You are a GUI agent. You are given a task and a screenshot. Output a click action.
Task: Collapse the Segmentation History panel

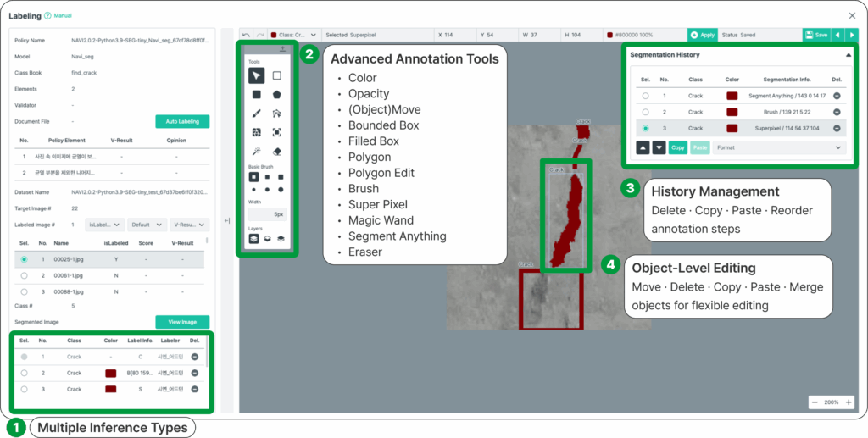click(x=849, y=54)
